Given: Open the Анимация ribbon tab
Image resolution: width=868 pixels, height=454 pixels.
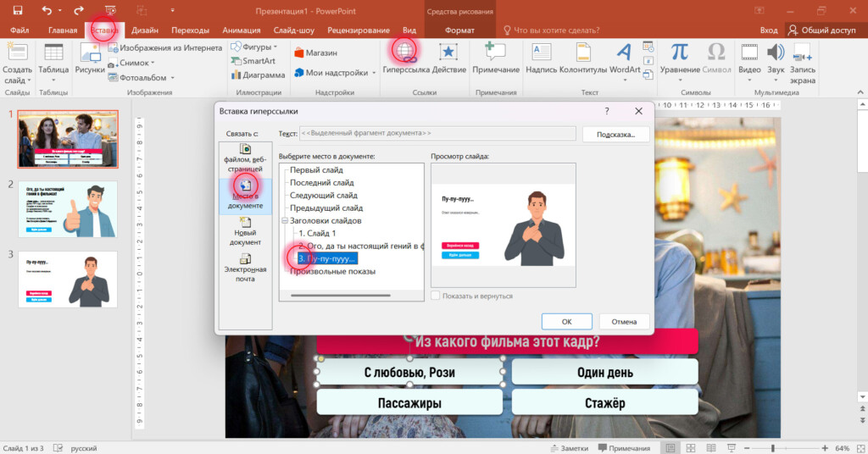Looking at the screenshot, I should pos(242,30).
